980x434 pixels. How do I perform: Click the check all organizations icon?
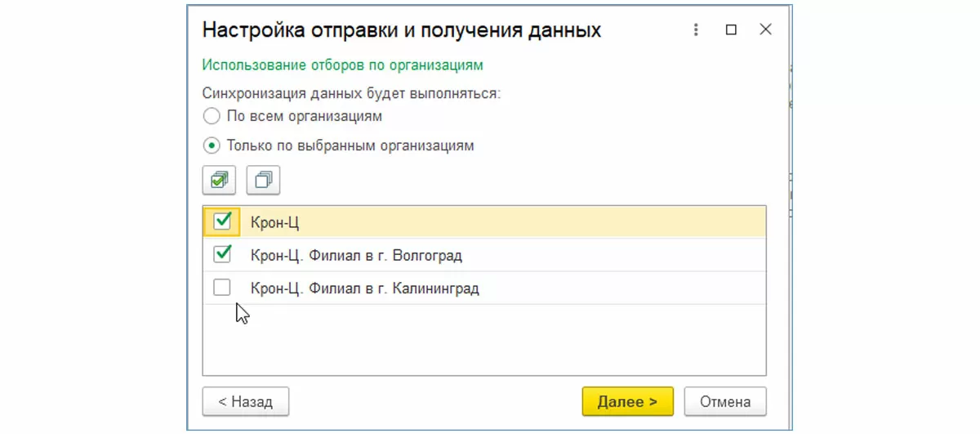[219, 180]
